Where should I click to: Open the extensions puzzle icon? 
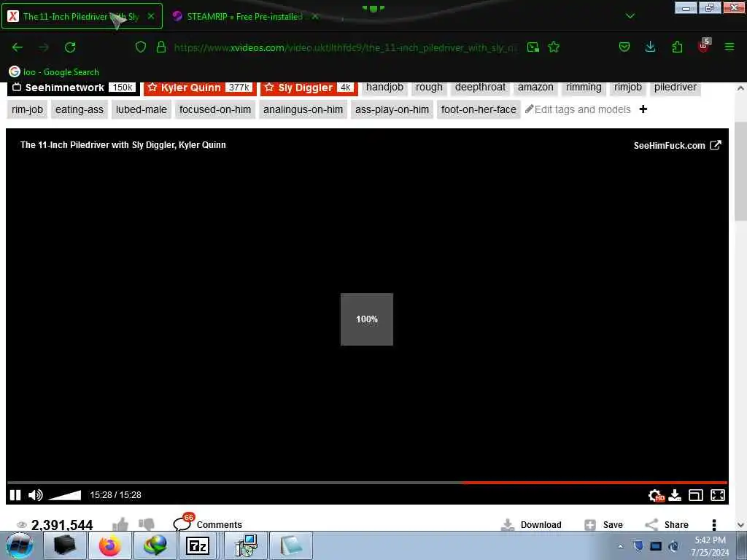pos(677,47)
